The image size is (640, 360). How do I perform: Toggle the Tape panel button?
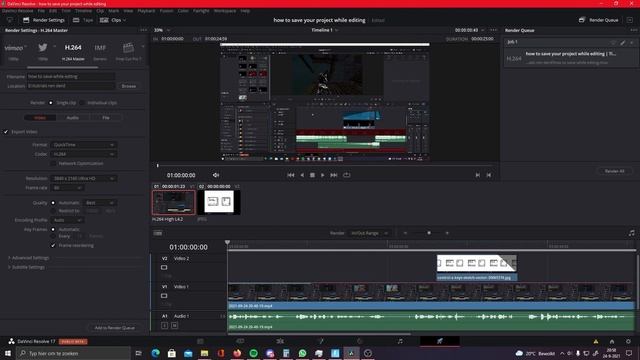click(x=83, y=20)
